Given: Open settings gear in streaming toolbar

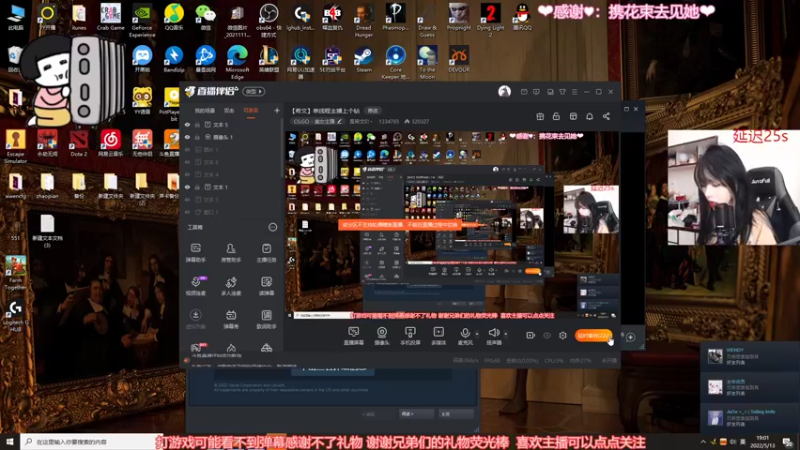Looking at the screenshot, I should coord(563,336).
